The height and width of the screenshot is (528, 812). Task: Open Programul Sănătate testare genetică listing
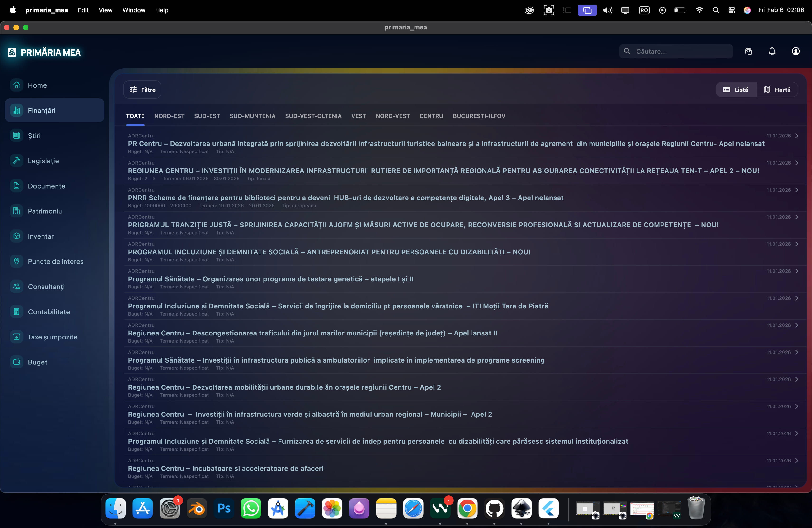[270, 279]
